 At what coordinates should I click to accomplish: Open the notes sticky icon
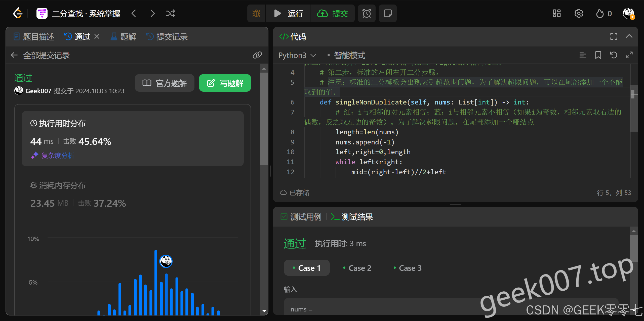point(388,13)
